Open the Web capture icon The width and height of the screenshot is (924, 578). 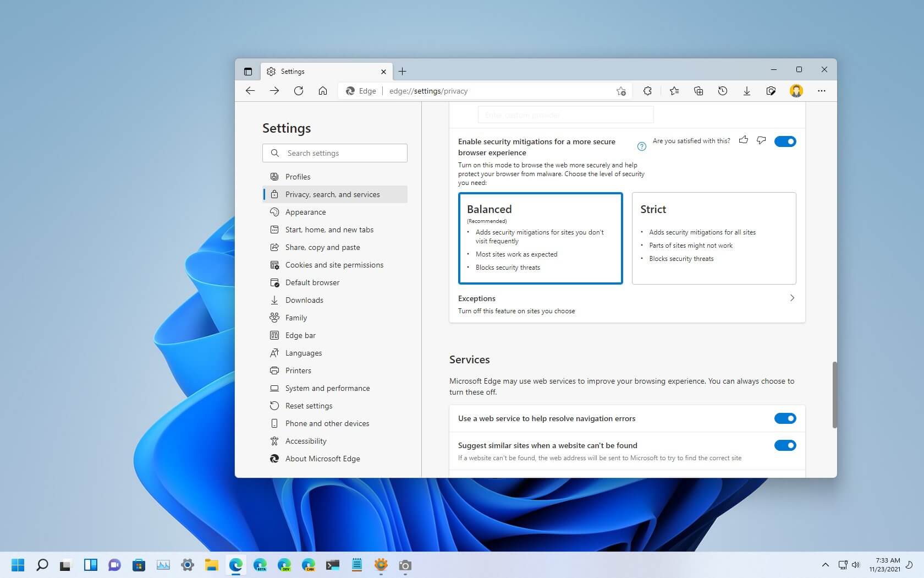771,91
